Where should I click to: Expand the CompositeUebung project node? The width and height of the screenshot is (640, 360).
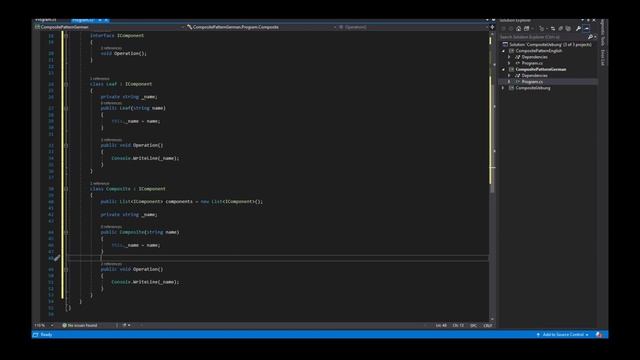[x=504, y=88]
